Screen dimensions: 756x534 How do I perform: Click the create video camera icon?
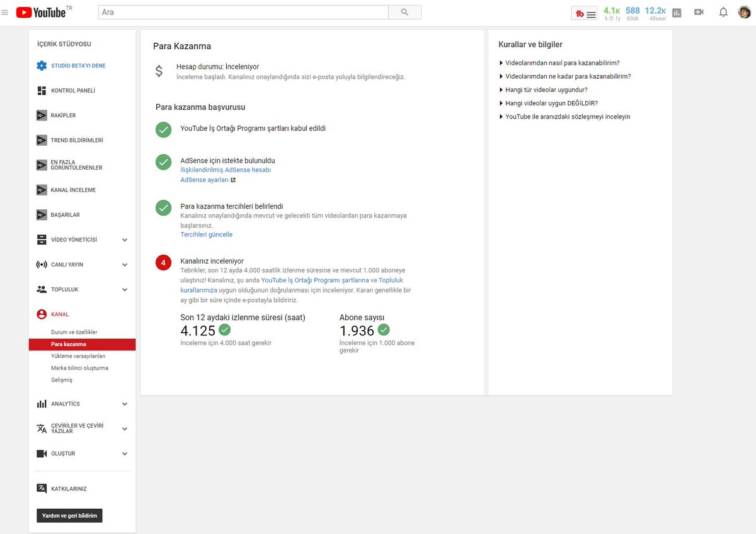(x=699, y=12)
